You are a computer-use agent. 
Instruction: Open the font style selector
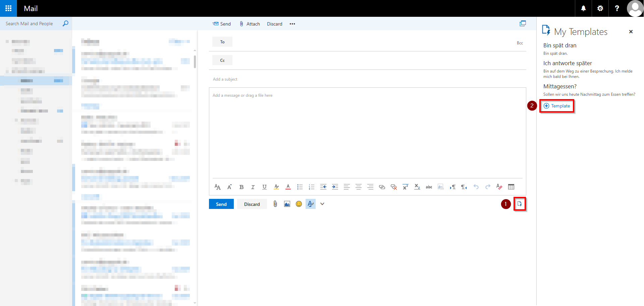pyautogui.click(x=217, y=187)
